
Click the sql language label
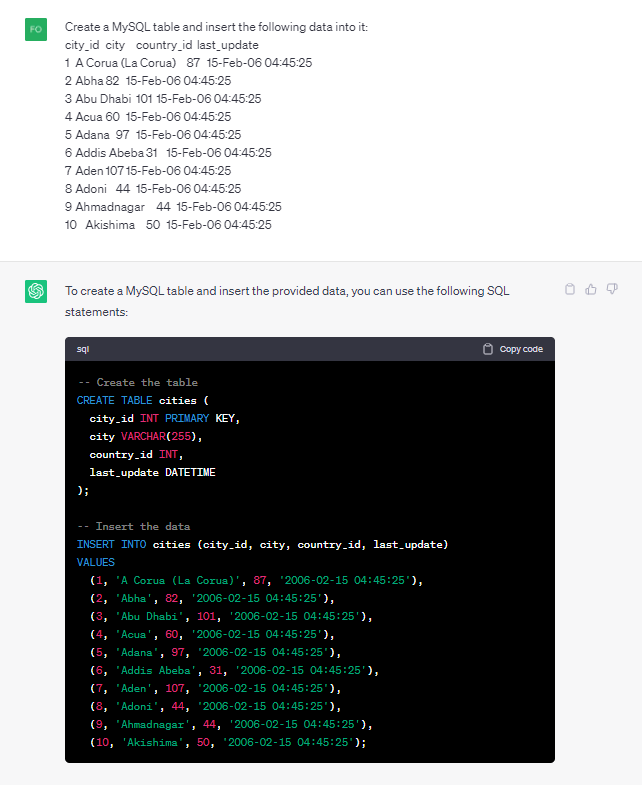[x=83, y=349]
